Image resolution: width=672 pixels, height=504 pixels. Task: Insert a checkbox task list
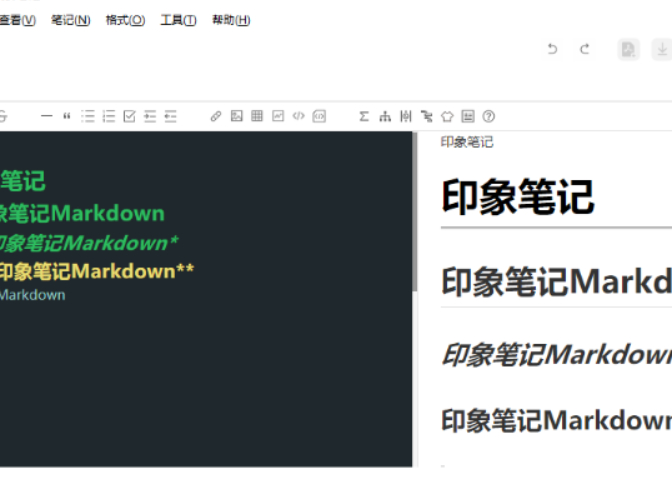coord(129,116)
